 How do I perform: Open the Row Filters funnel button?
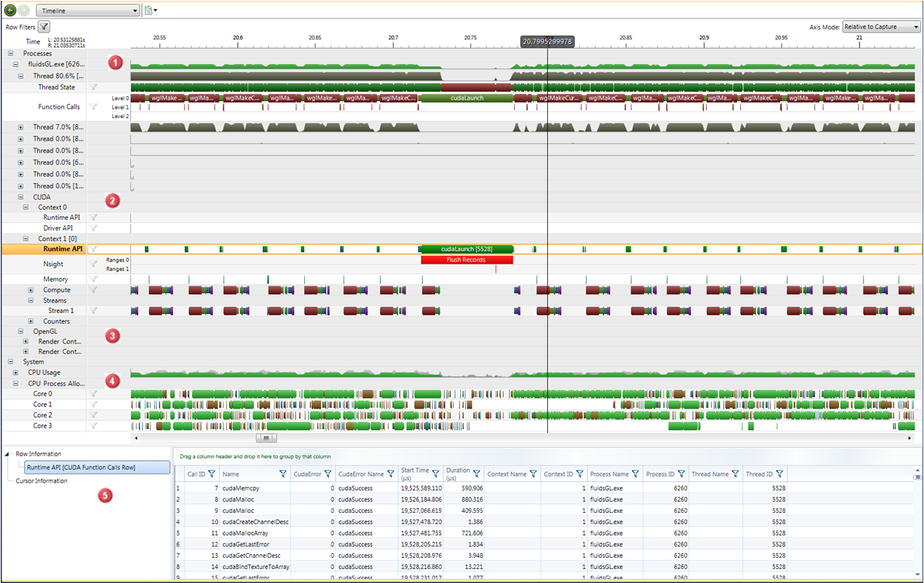click(x=44, y=27)
